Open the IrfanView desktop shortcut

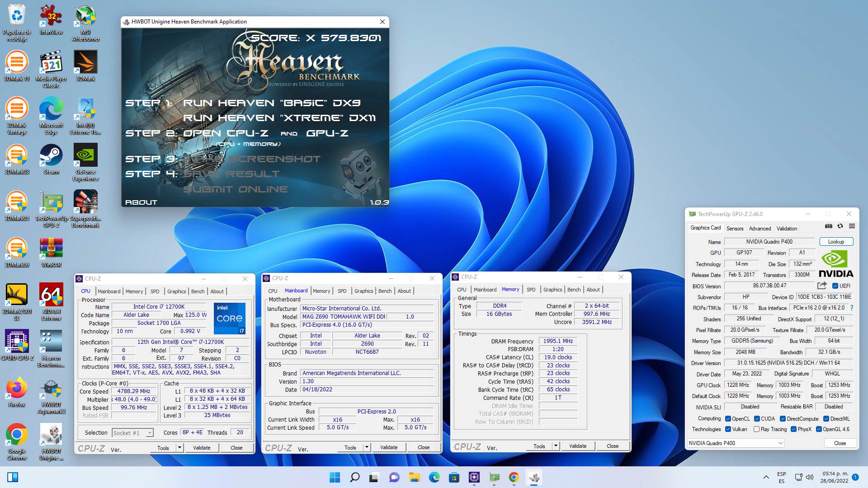51,20
